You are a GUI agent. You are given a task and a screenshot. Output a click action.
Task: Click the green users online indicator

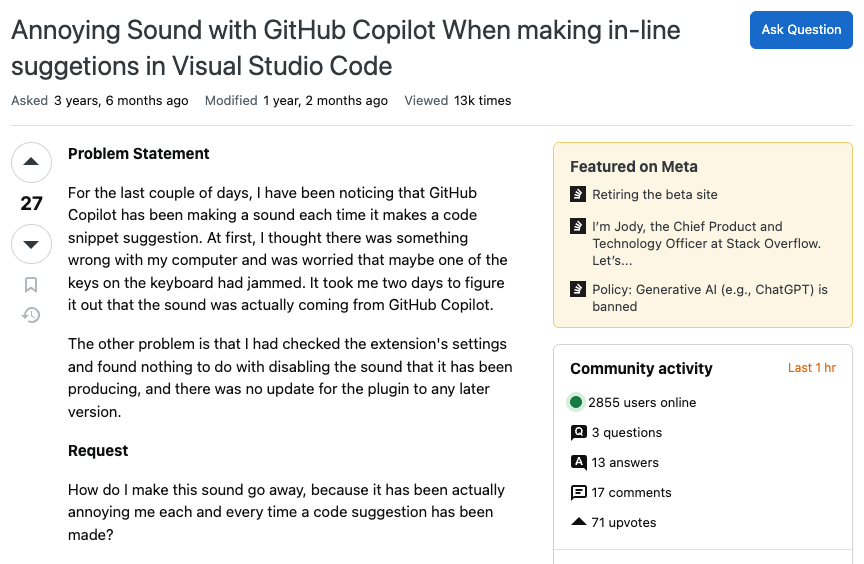click(x=576, y=402)
